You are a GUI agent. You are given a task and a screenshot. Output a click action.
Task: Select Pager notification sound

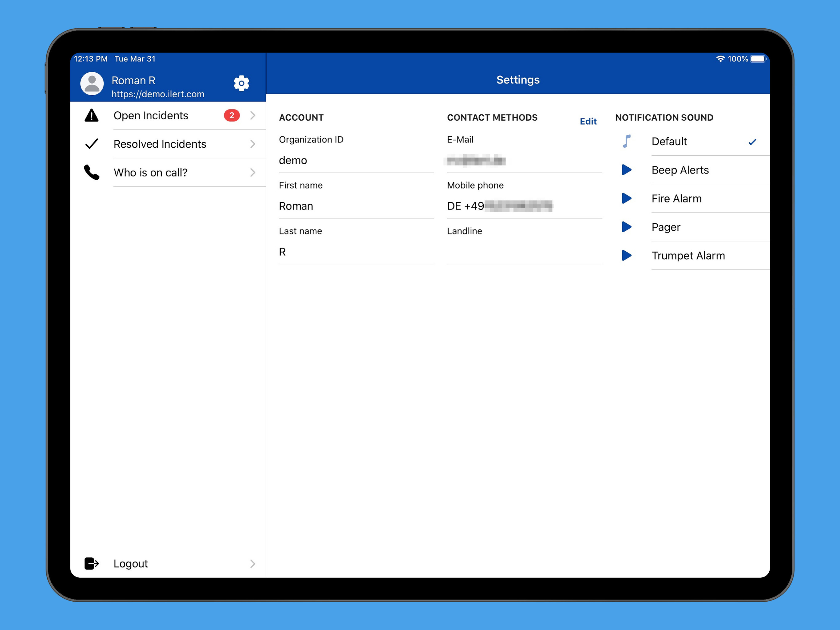pos(692,227)
